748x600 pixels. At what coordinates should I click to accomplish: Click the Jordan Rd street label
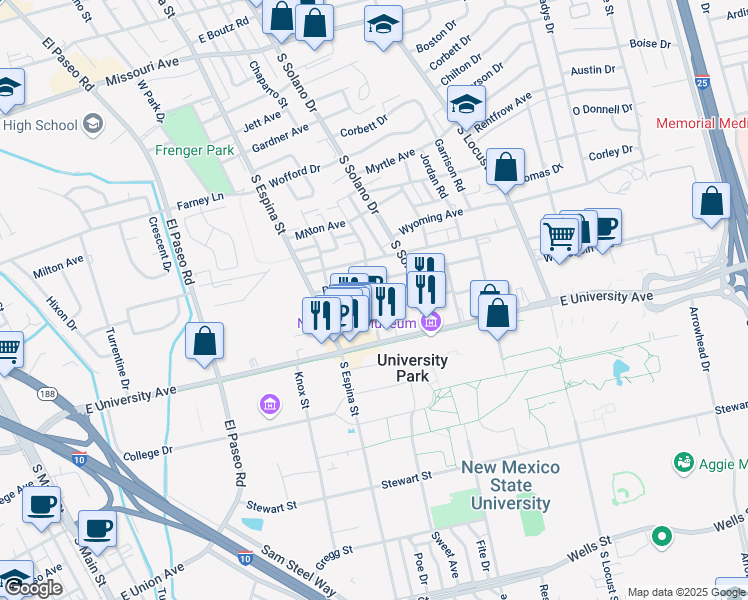pos(434,176)
